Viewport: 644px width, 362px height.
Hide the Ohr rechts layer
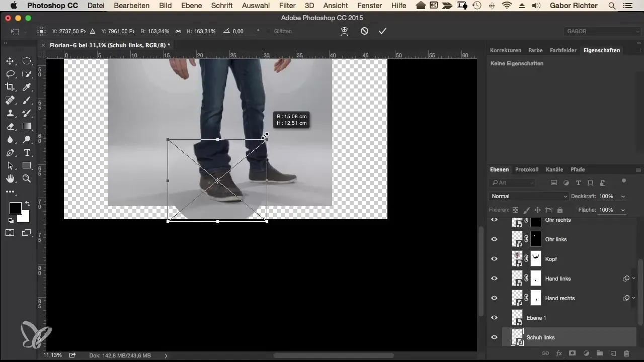coord(494,220)
